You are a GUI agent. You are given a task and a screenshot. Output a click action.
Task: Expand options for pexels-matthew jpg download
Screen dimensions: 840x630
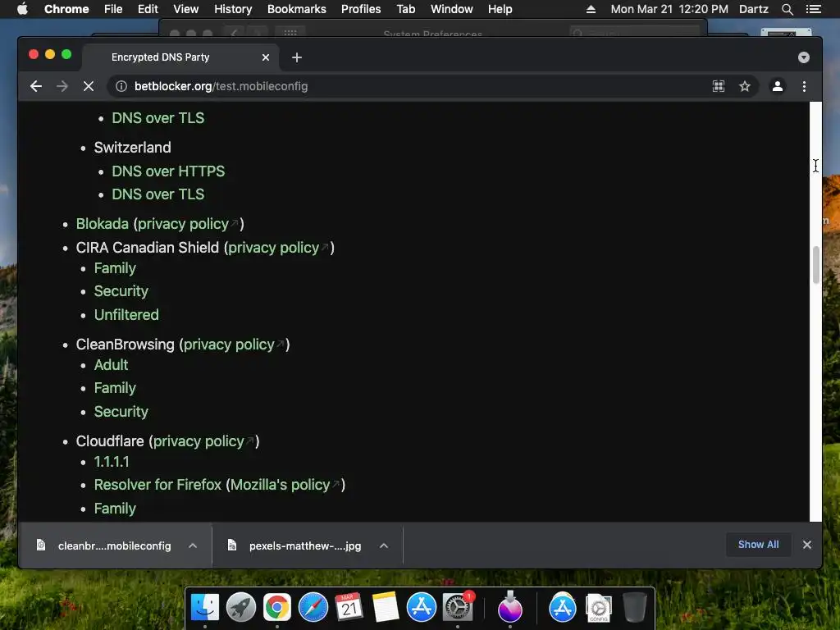pos(384,546)
